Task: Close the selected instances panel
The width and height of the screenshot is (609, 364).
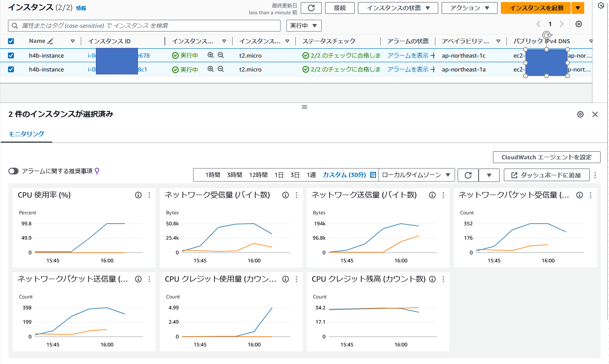Action: (x=595, y=114)
